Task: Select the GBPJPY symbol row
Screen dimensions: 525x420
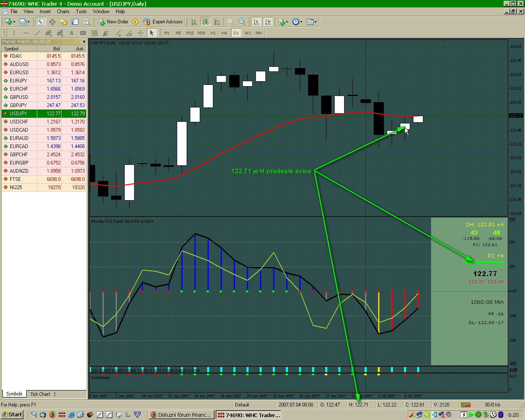Action: pyautogui.click(x=44, y=105)
